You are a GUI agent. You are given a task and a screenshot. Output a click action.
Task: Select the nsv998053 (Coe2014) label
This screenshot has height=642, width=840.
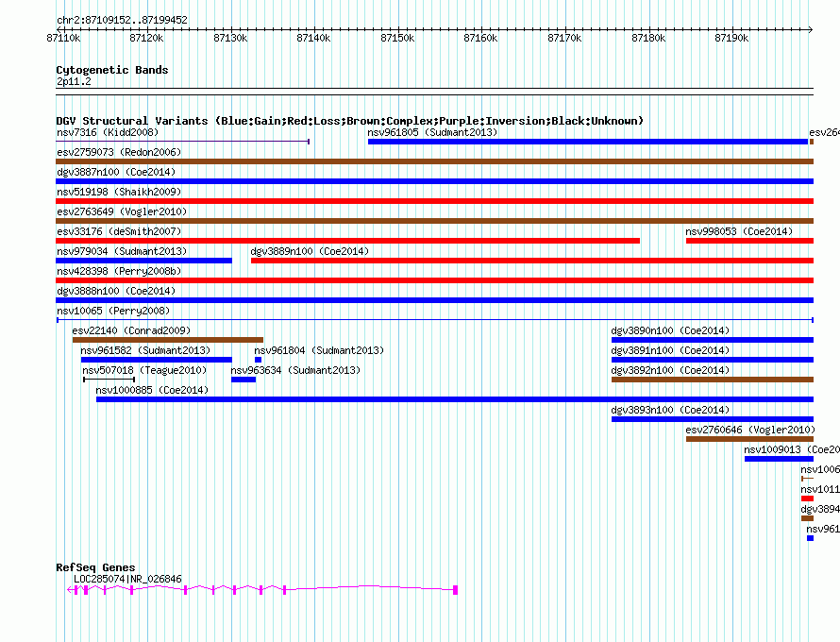point(739,231)
